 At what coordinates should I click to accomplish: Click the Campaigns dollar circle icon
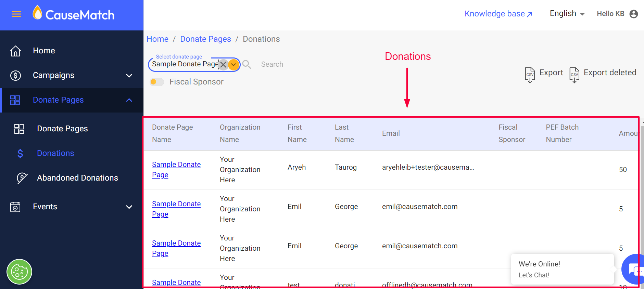pos(15,75)
